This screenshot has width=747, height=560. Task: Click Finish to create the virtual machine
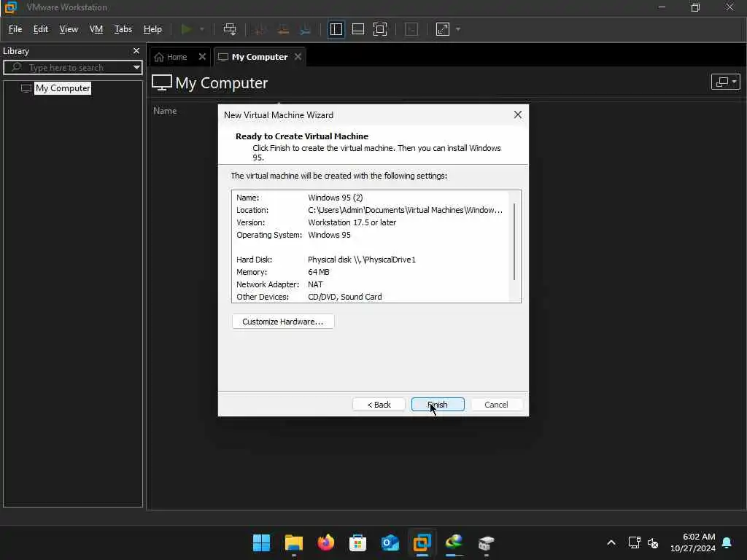438,404
